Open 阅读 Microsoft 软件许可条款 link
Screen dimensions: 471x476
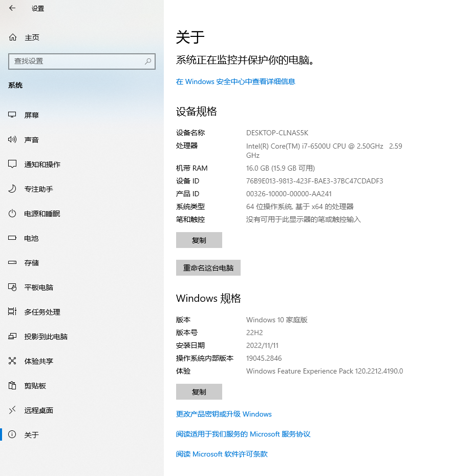coord(222,454)
